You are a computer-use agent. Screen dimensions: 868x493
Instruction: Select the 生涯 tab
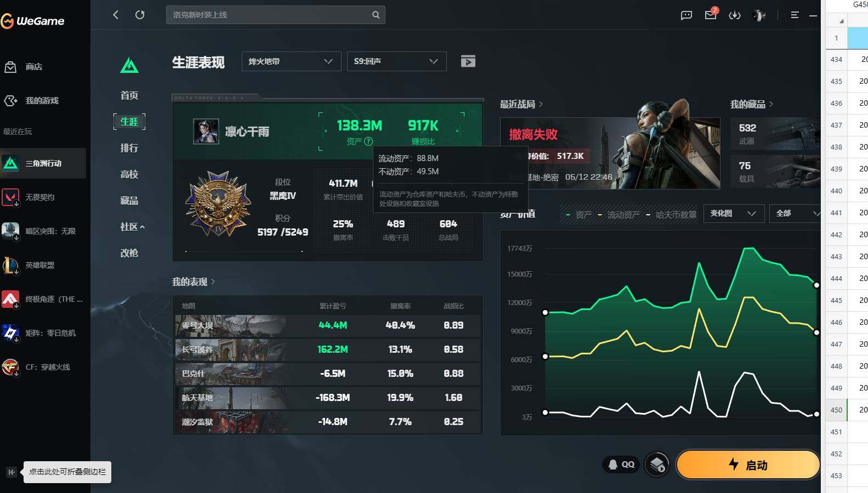[129, 122]
